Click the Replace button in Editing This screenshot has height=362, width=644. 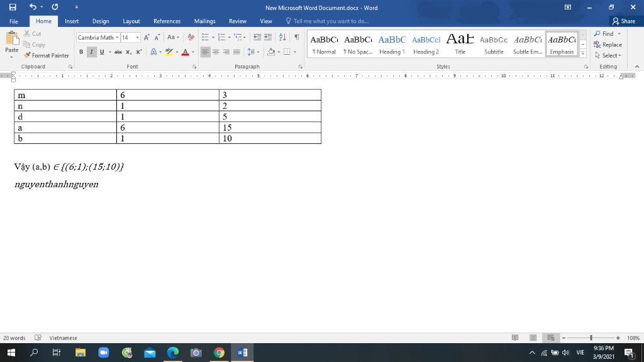[x=608, y=45]
